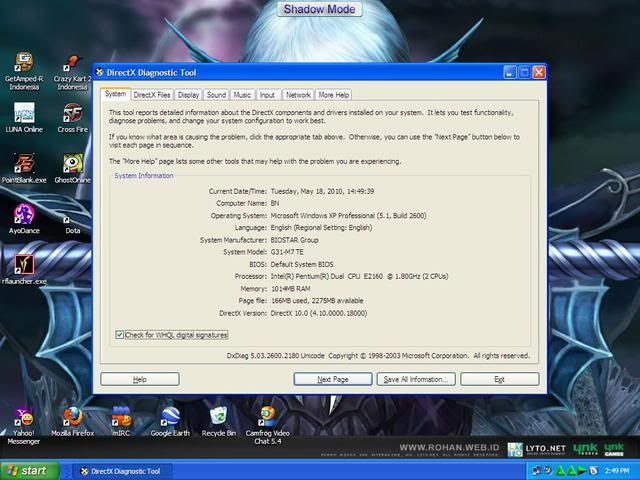Viewport: 640px width, 480px height.
Task: Click the Language value English (Regional Setting: English)
Action: coord(321,228)
